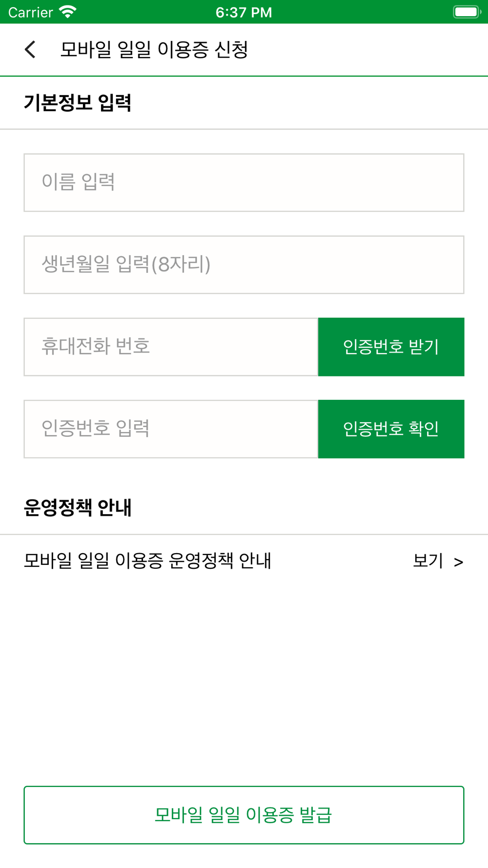Tap the 기본정보 입력 section header
The width and height of the screenshot is (488, 868).
[78, 103]
